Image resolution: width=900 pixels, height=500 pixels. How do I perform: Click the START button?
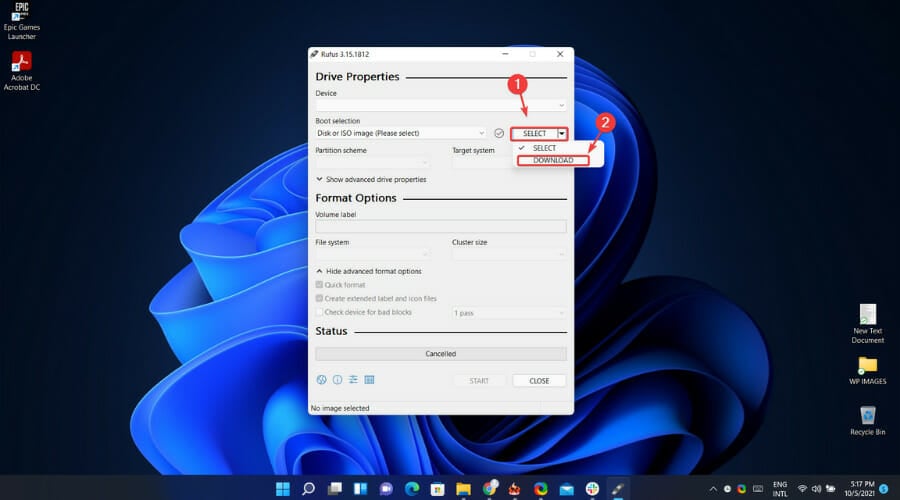pyautogui.click(x=479, y=381)
